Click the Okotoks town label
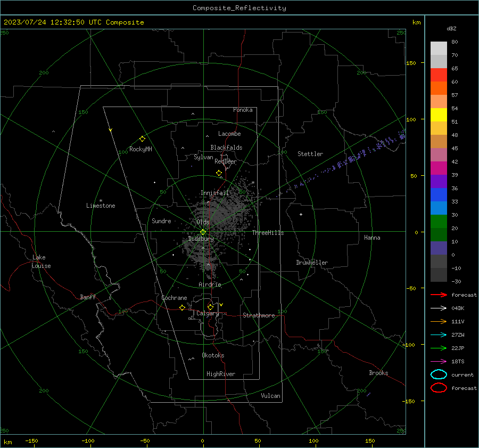Image resolution: width=479 pixels, height=448 pixels. point(213,355)
